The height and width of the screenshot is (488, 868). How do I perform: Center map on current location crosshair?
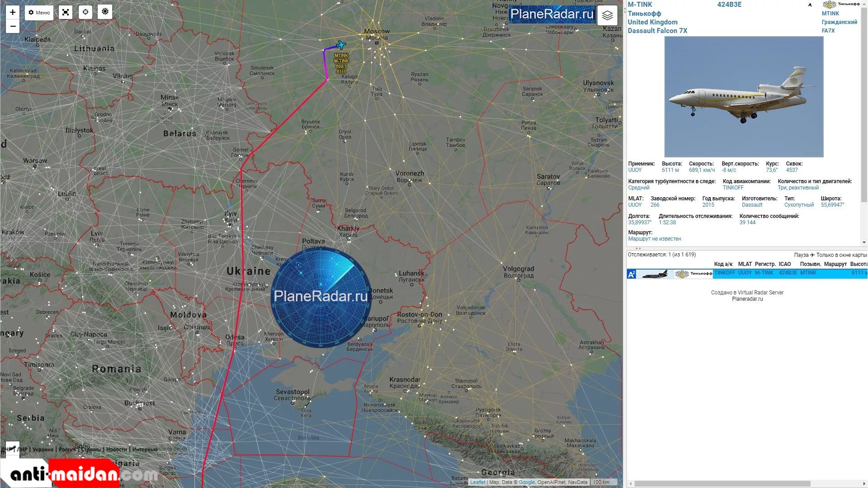pyautogui.click(x=85, y=12)
